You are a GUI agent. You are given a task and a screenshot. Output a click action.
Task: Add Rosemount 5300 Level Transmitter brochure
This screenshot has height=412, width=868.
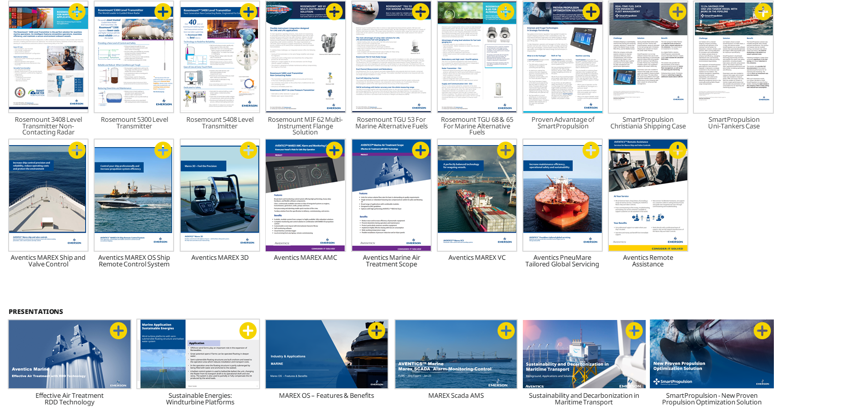[163, 12]
